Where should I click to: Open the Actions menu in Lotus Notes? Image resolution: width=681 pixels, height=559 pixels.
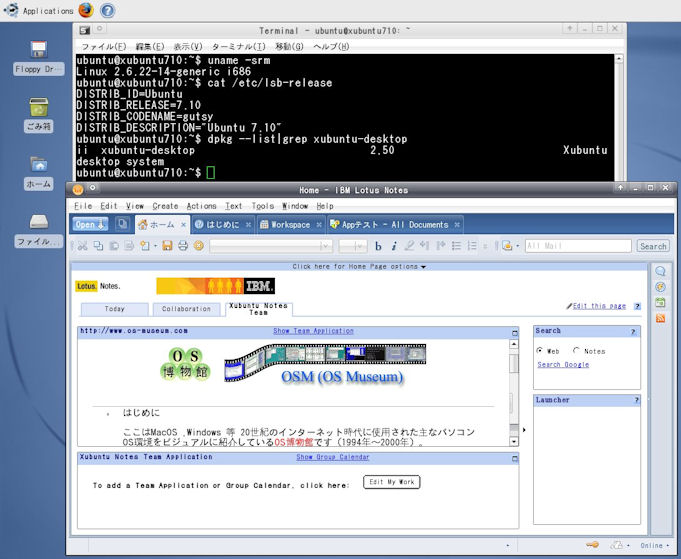(x=201, y=206)
